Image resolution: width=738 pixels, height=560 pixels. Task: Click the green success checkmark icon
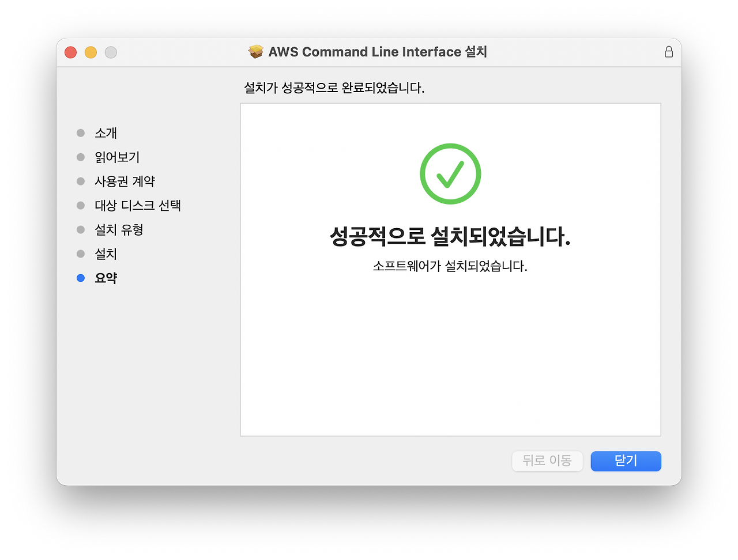coord(450,173)
